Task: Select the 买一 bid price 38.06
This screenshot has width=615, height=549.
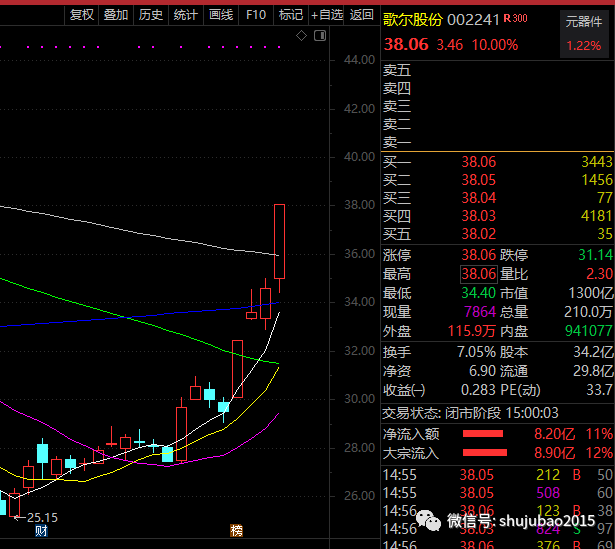Action: tap(479, 162)
